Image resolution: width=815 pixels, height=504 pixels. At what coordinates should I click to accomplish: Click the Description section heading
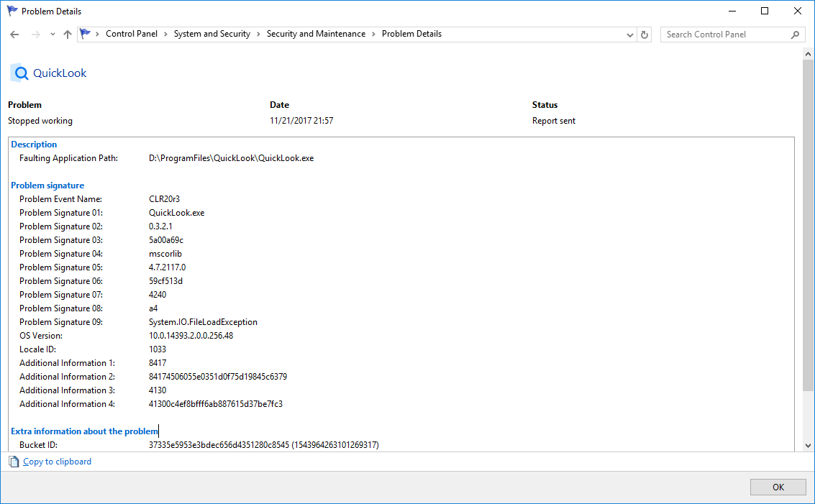(x=34, y=145)
